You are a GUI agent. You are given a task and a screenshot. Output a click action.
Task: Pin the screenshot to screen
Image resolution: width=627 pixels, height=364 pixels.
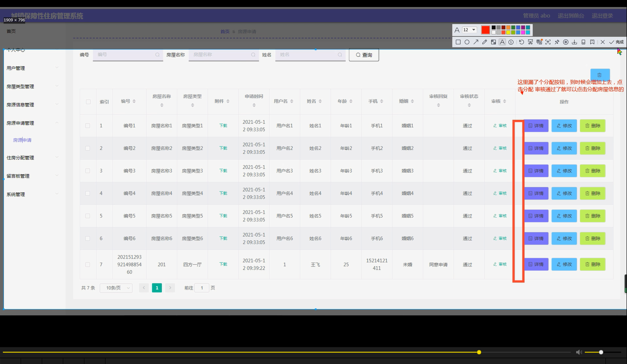coord(557,42)
